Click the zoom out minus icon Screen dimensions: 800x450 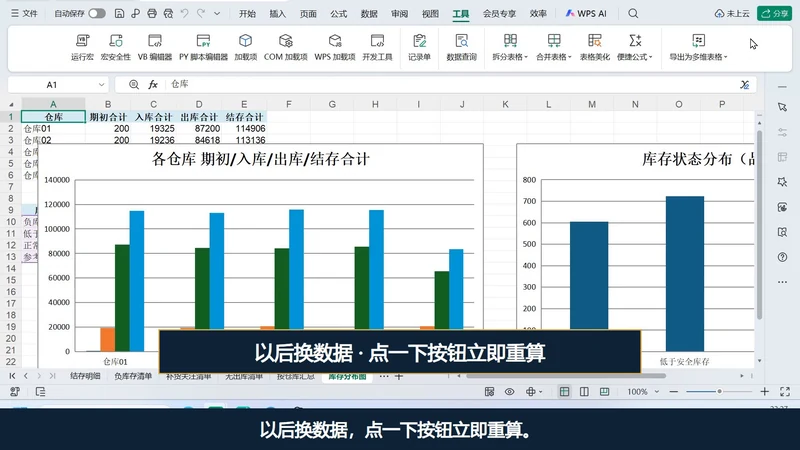tap(673, 392)
